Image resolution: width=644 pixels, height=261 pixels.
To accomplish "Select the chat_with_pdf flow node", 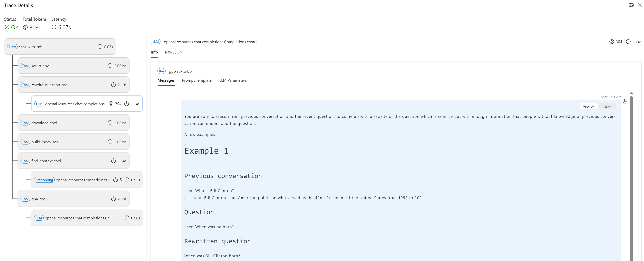I will pos(60,47).
